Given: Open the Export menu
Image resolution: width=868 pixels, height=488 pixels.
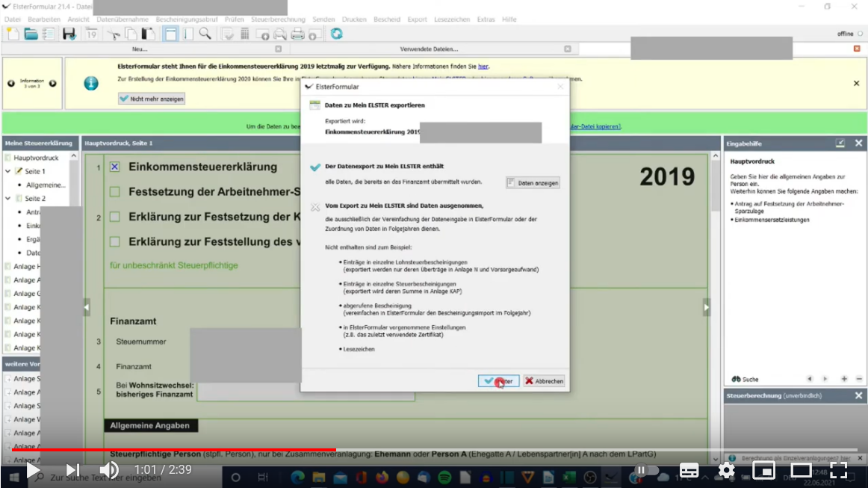Looking at the screenshot, I should point(417,19).
